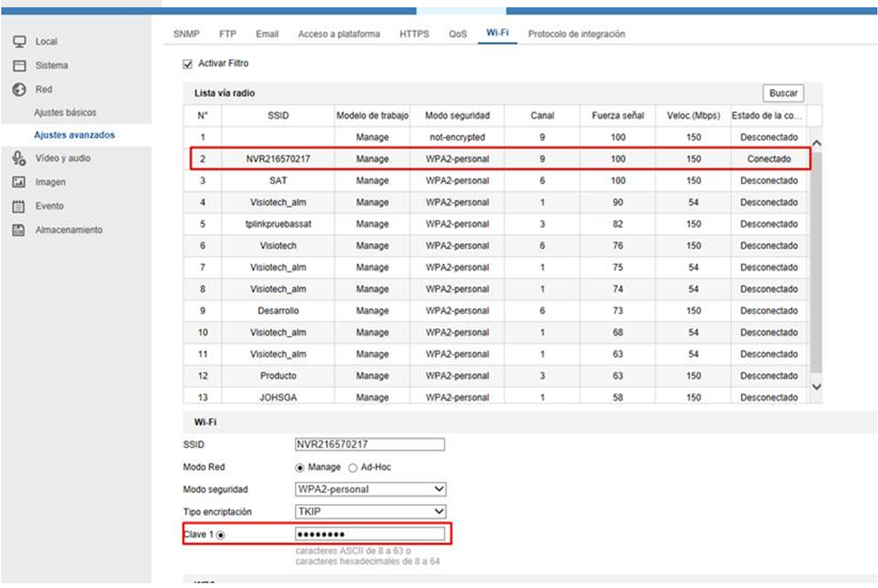Select the Clave 1 radio button
The width and height of the screenshot is (878, 588).
pyautogui.click(x=220, y=535)
